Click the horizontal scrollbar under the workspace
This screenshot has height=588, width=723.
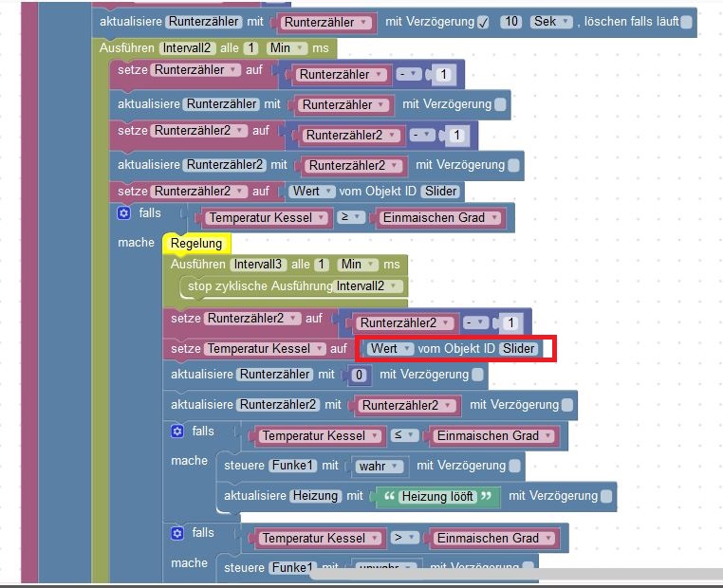tap(515, 575)
